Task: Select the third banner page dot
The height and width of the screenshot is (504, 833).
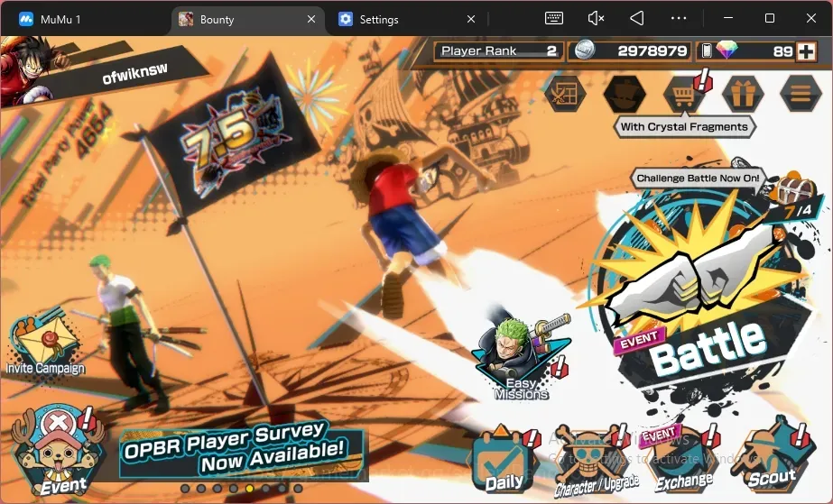Action: pyautogui.click(x=218, y=488)
